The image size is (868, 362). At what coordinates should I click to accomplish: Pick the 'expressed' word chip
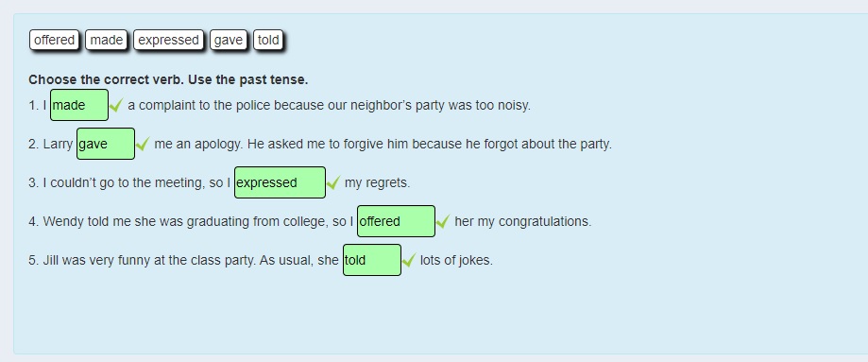click(168, 40)
